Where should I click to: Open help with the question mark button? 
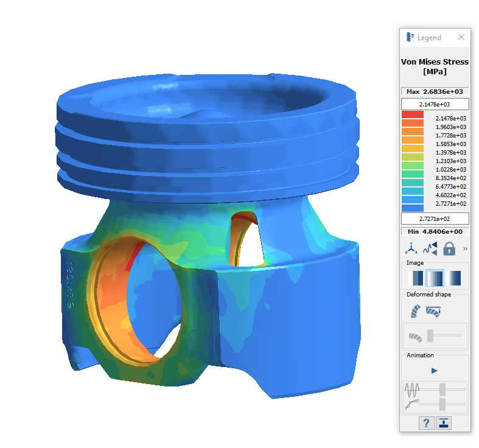(x=426, y=423)
